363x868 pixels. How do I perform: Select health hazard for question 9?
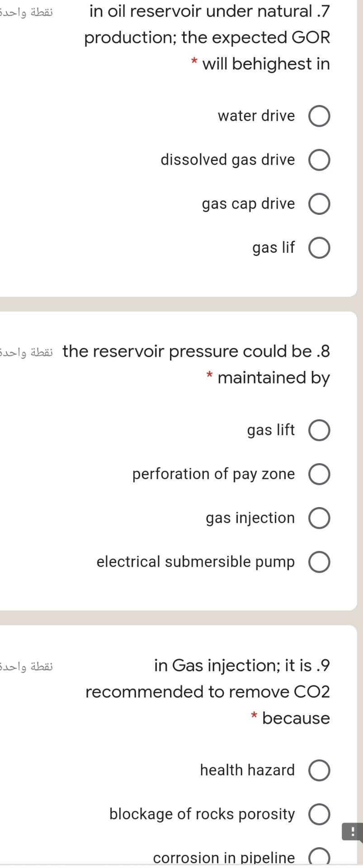[x=319, y=769]
